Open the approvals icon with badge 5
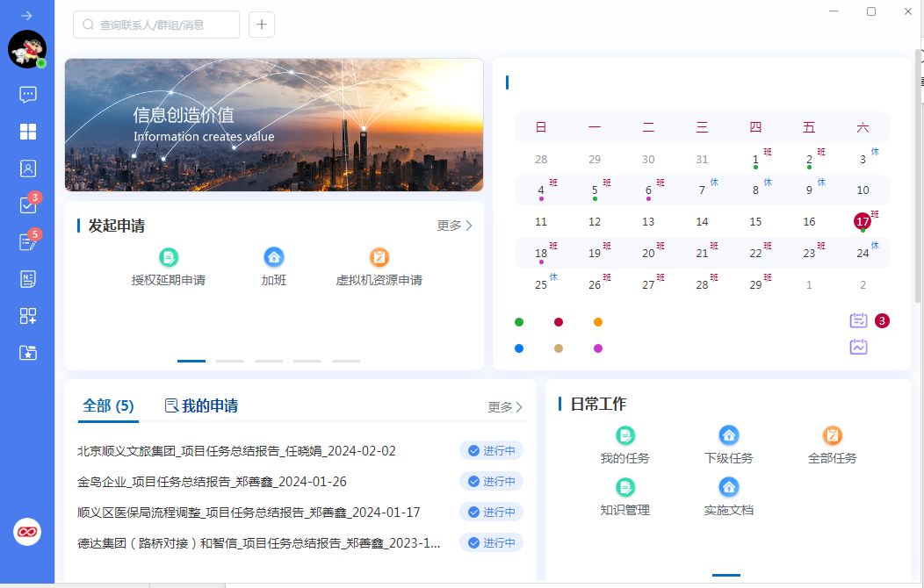 [27, 241]
